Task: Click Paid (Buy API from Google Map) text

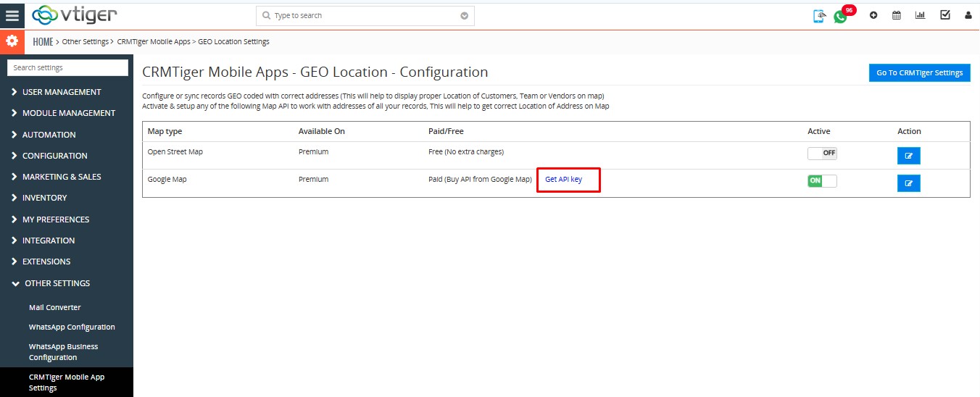Action: pos(480,179)
